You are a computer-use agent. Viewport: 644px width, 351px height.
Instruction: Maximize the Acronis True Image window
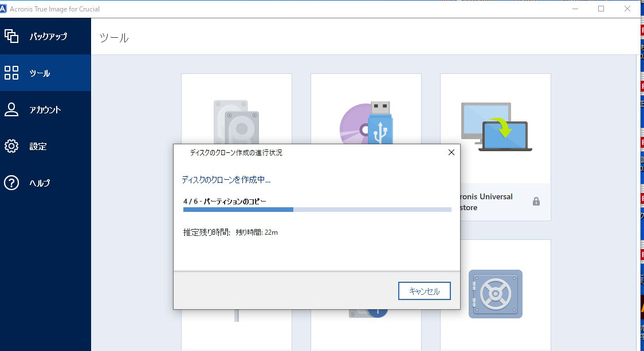[601, 9]
